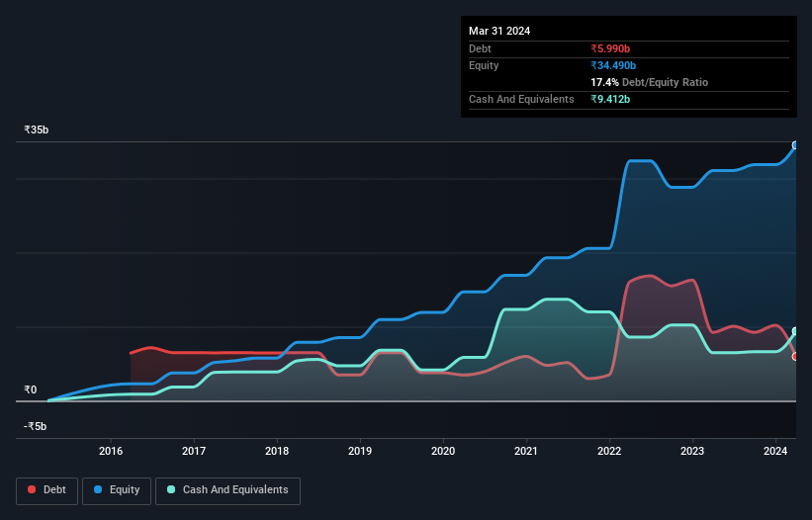Click the 2020 x-axis label
This screenshot has height=520, width=812.
point(443,451)
